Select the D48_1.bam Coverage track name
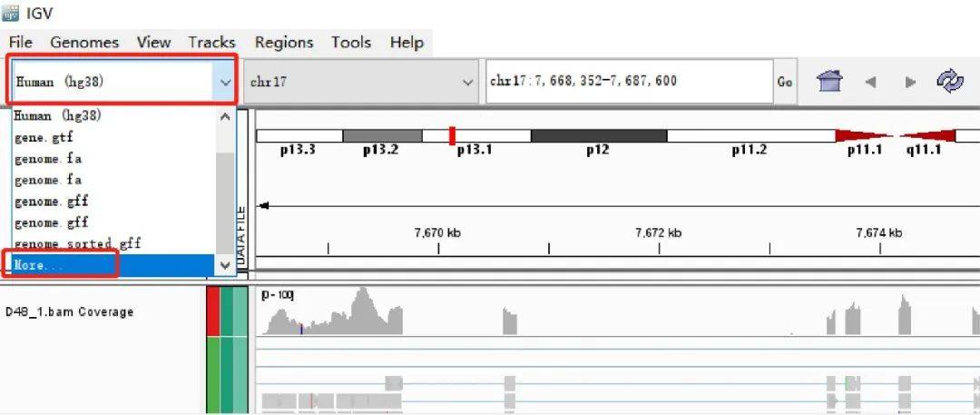 [69, 311]
